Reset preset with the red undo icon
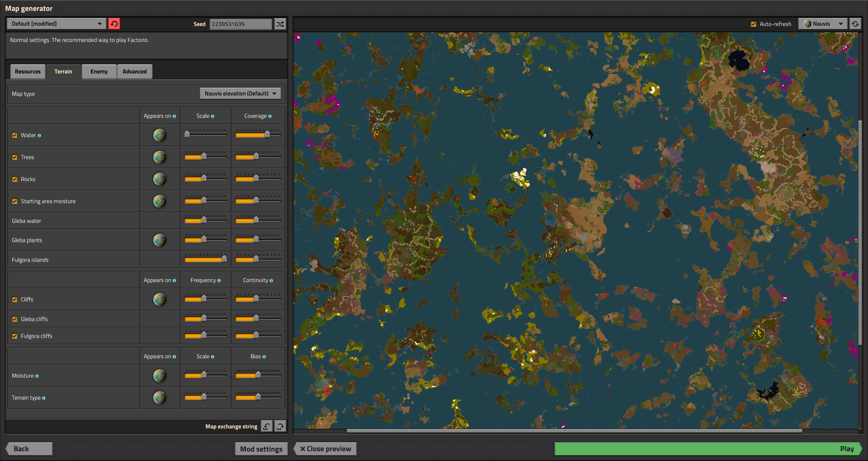 (x=114, y=24)
